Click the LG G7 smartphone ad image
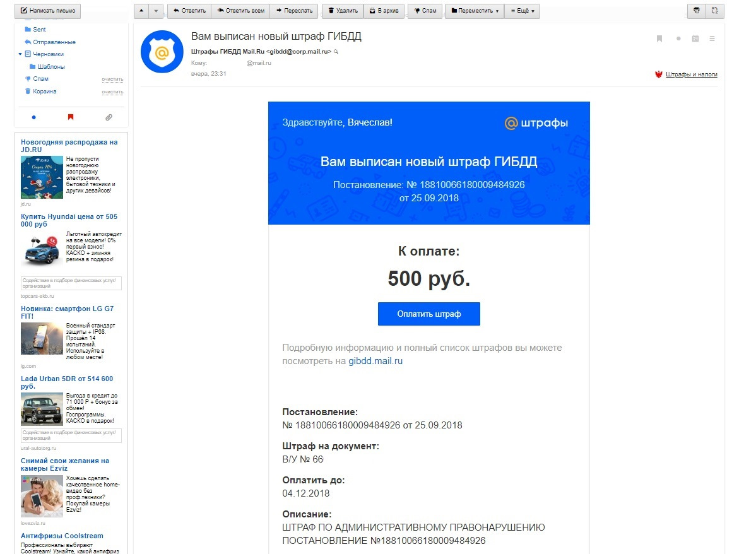This screenshot has height=554, width=756. point(42,338)
